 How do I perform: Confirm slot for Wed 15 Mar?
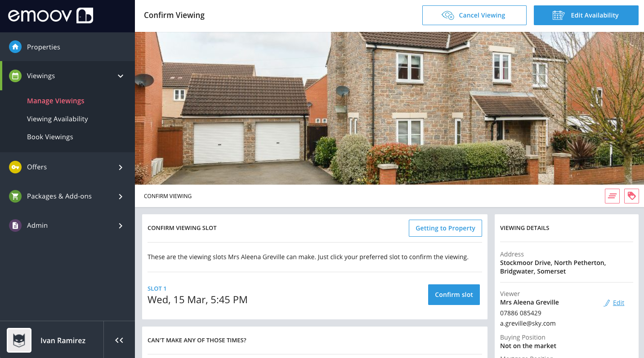tap(454, 295)
